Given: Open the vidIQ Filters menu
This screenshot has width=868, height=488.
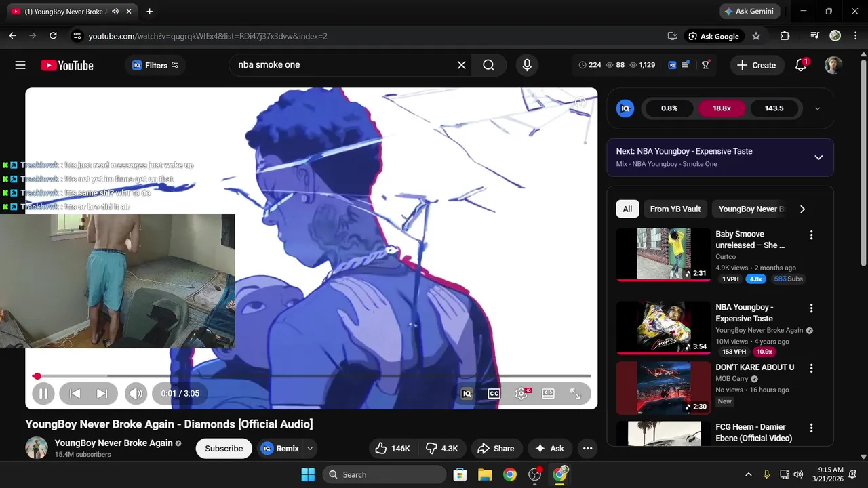Looking at the screenshot, I should (x=155, y=65).
